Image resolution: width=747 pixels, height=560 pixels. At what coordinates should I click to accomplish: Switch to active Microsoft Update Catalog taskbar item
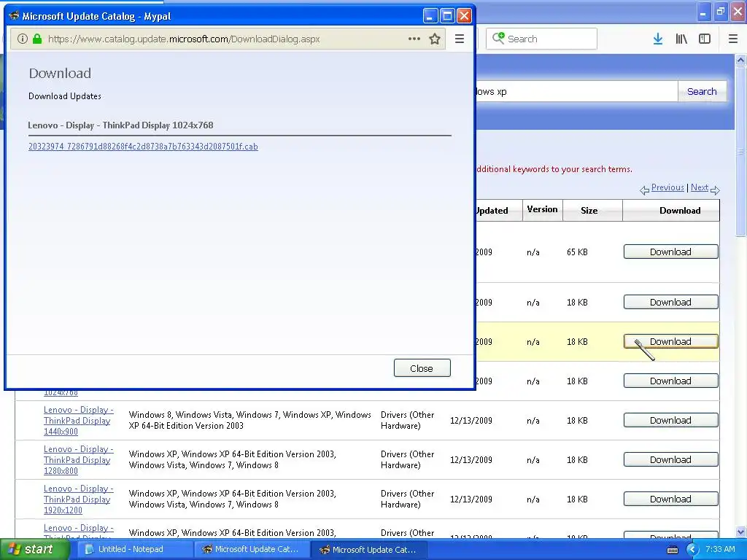point(368,550)
